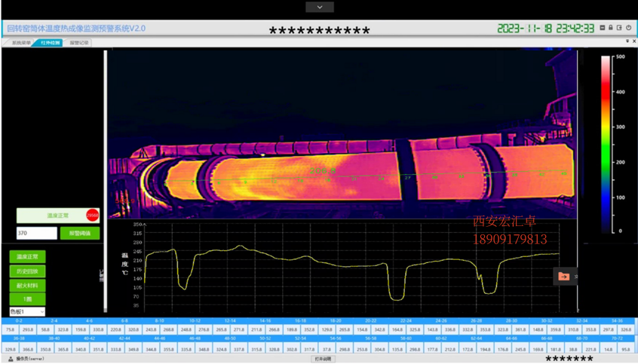The image size is (638, 364).
Task: Click the lock icon in title bar
Action: point(611,28)
